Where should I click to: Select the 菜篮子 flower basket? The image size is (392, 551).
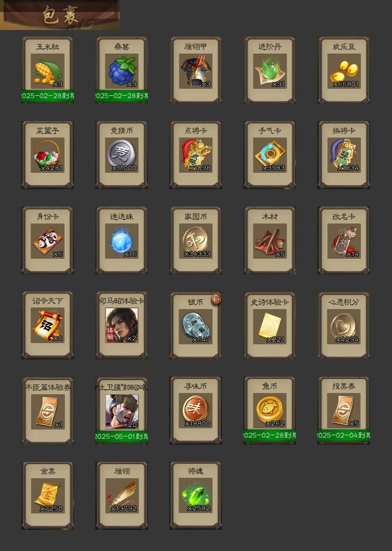click(x=48, y=155)
